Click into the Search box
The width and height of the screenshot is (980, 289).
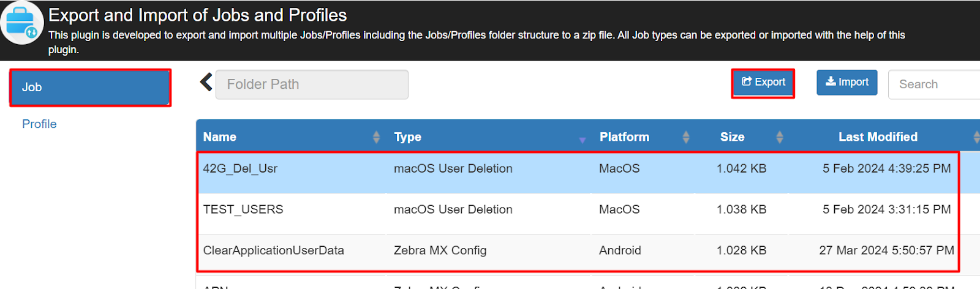935,84
